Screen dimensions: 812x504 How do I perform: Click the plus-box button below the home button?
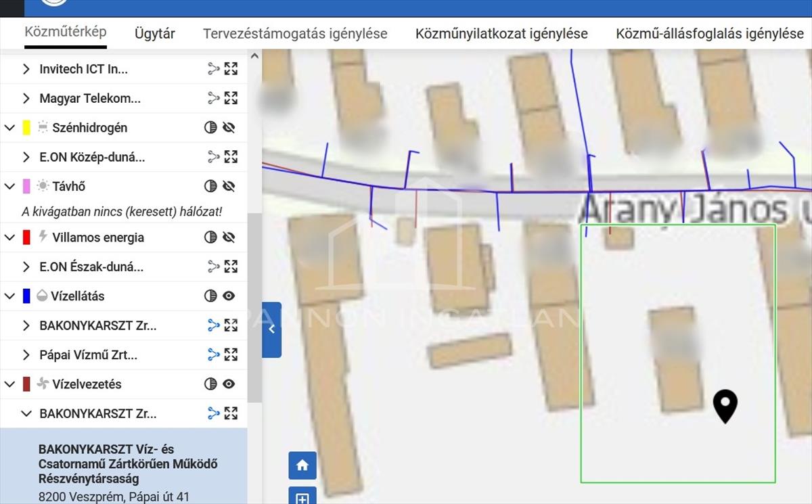[302, 497]
